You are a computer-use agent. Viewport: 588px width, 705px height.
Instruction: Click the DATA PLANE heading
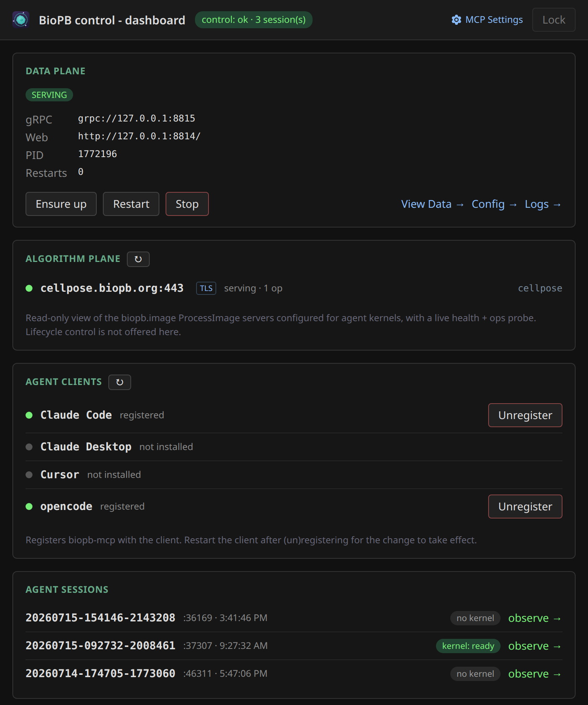tap(55, 71)
